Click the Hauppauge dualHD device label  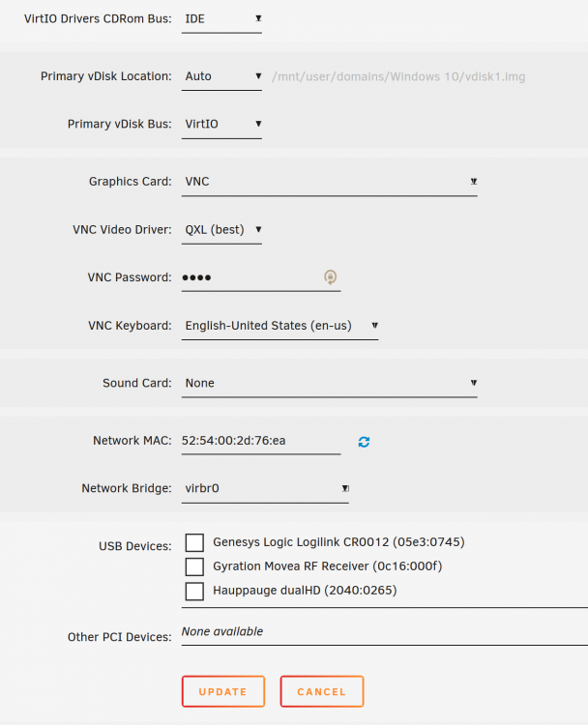pos(305,591)
